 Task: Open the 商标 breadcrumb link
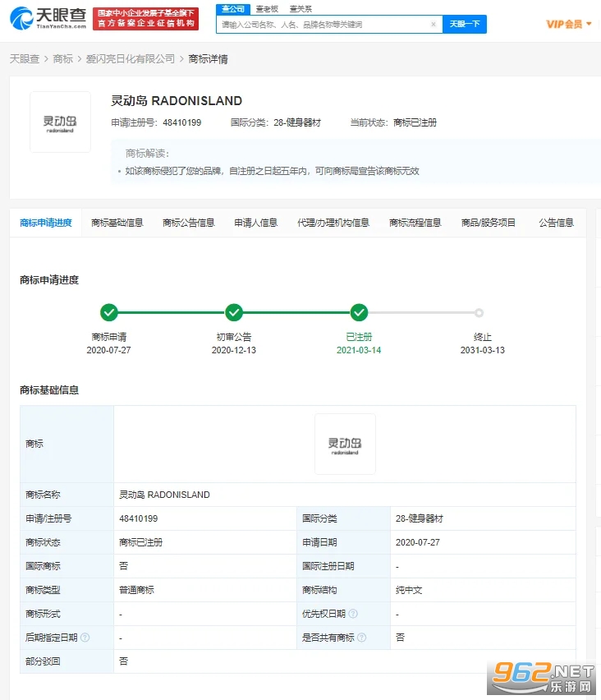point(62,59)
